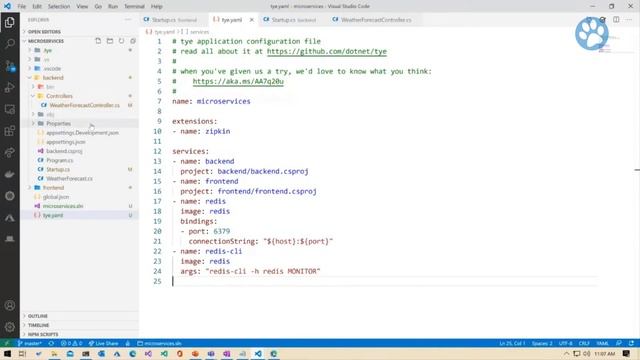Click the Windows Start button
This screenshot has width=640, height=360.
[7, 353]
